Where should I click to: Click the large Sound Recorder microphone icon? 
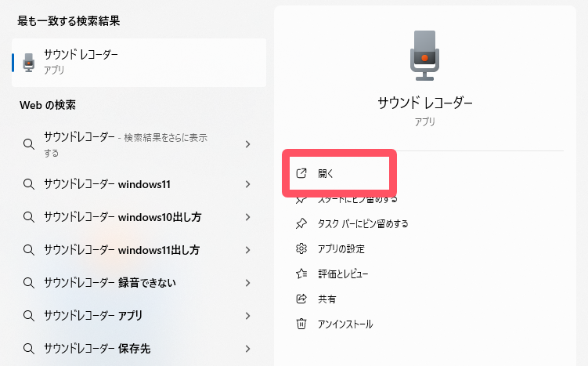click(424, 56)
